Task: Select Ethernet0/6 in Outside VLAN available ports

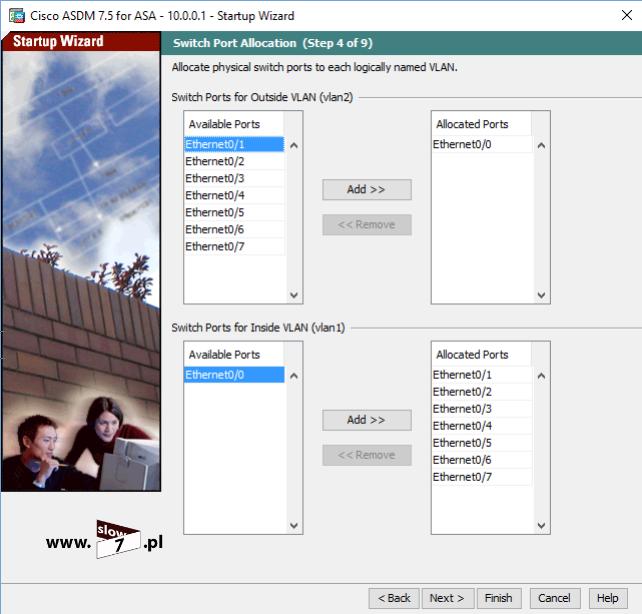Action: click(x=234, y=229)
